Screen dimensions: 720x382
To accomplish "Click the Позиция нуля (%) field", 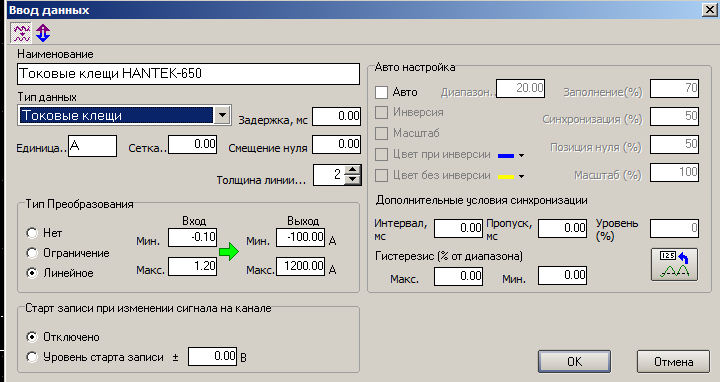I will click(x=675, y=145).
